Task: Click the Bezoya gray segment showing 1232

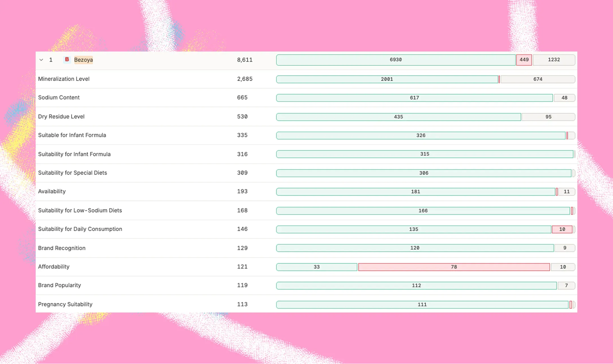Action: (x=554, y=60)
